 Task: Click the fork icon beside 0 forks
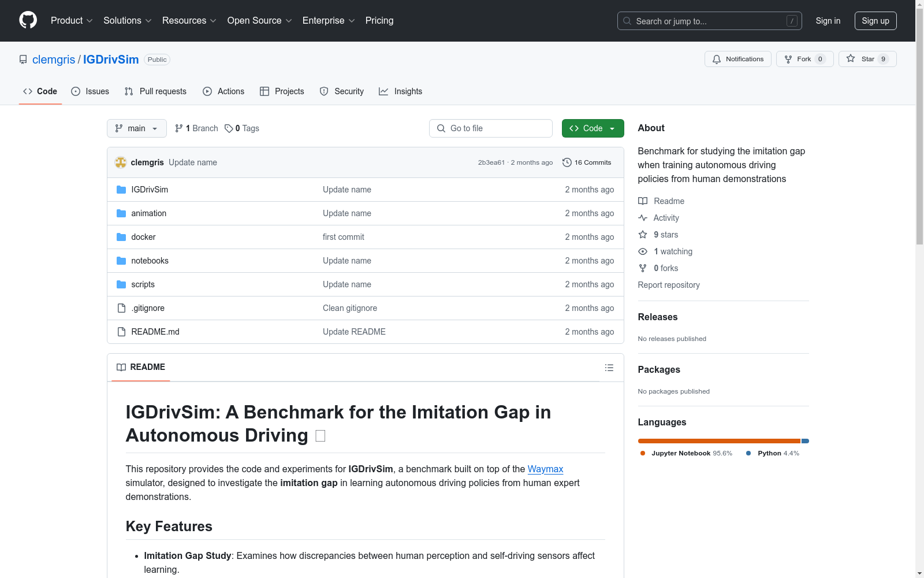[643, 268]
